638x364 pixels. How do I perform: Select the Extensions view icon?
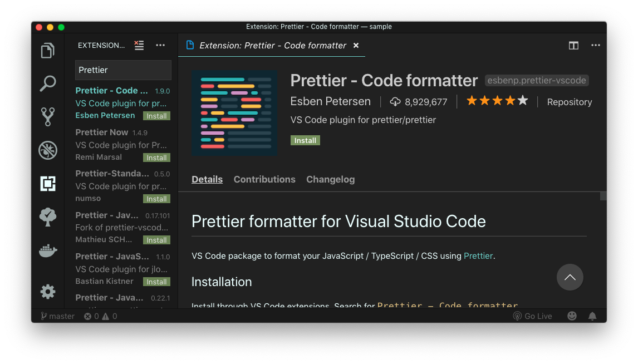48,184
